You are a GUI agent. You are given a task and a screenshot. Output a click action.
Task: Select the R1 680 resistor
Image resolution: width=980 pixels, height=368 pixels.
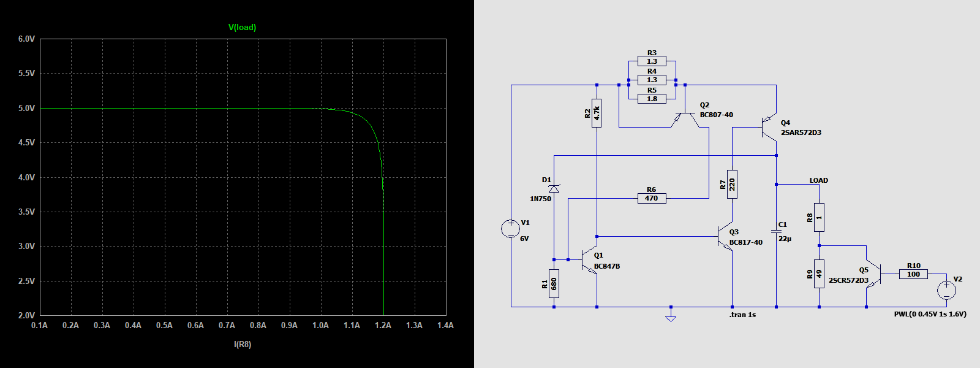[554, 283]
